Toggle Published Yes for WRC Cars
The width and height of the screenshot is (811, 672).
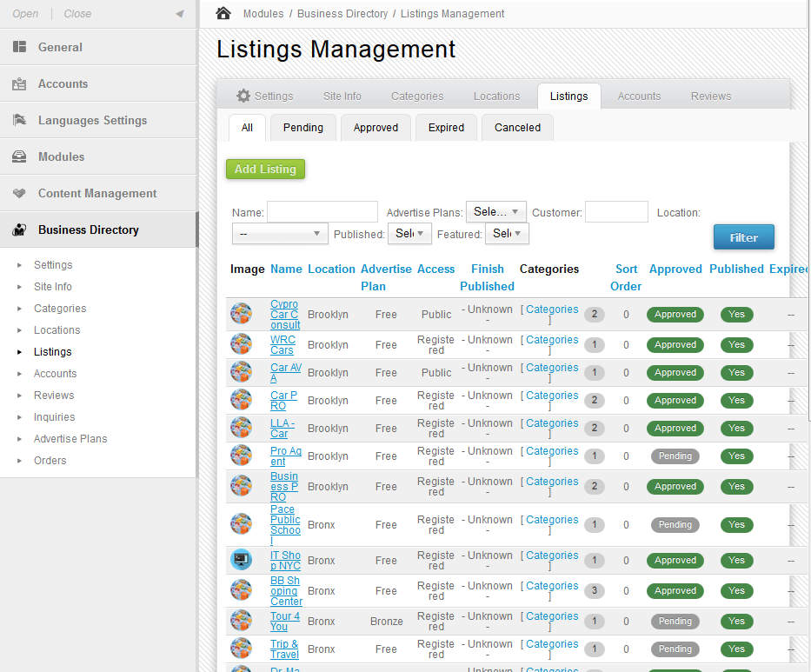click(x=736, y=344)
